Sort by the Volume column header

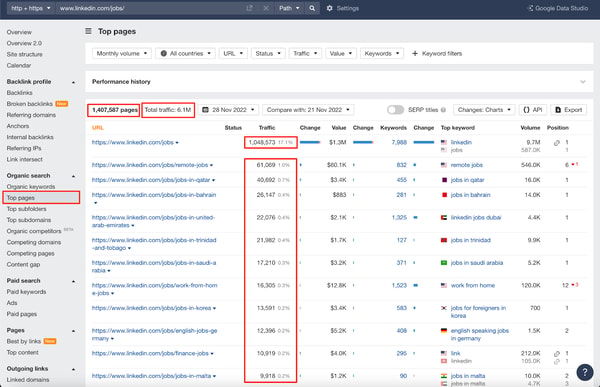coord(530,128)
